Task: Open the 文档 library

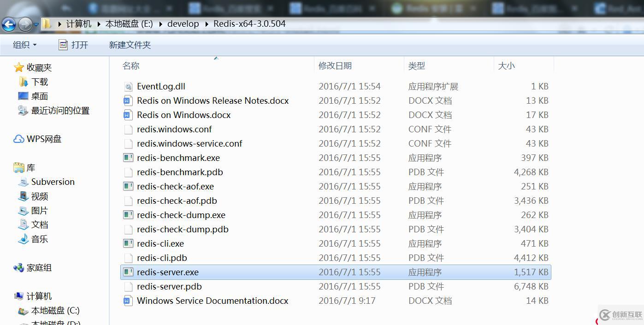Action: point(40,225)
